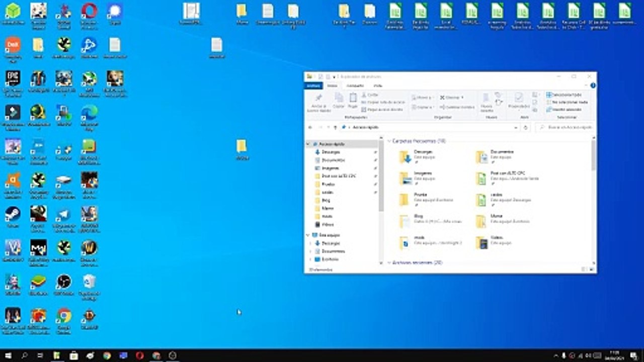Open the Eliminar dropdown arrow
Screen dimensions: 644x362
click(x=462, y=98)
